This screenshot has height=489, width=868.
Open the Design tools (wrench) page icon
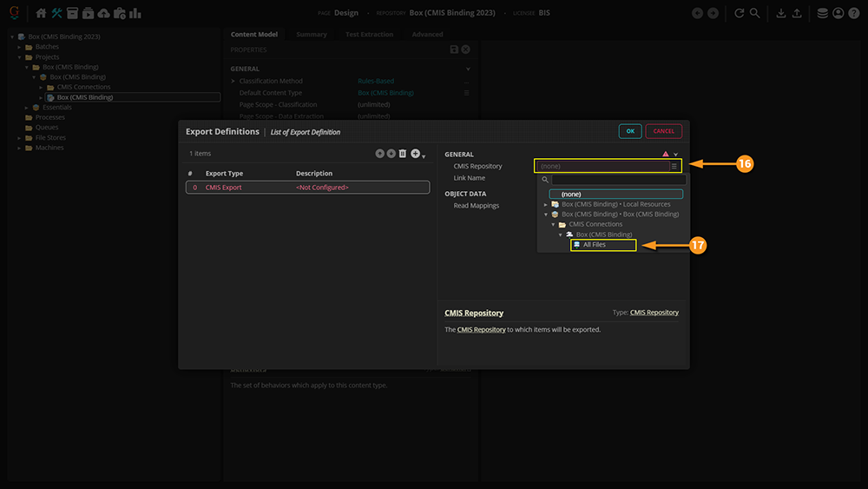coord(57,13)
